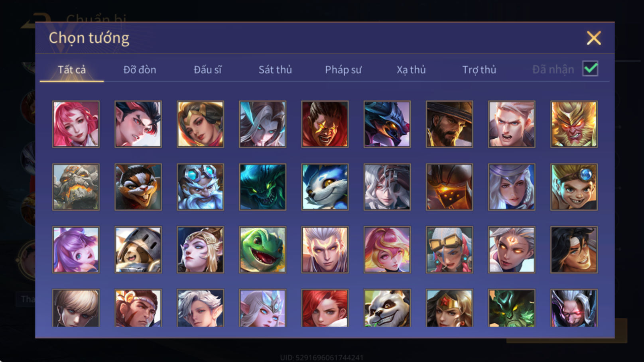Switch to the Đỡ đòn tab
Viewport: 644px width, 362px height.
coord(140,70)
